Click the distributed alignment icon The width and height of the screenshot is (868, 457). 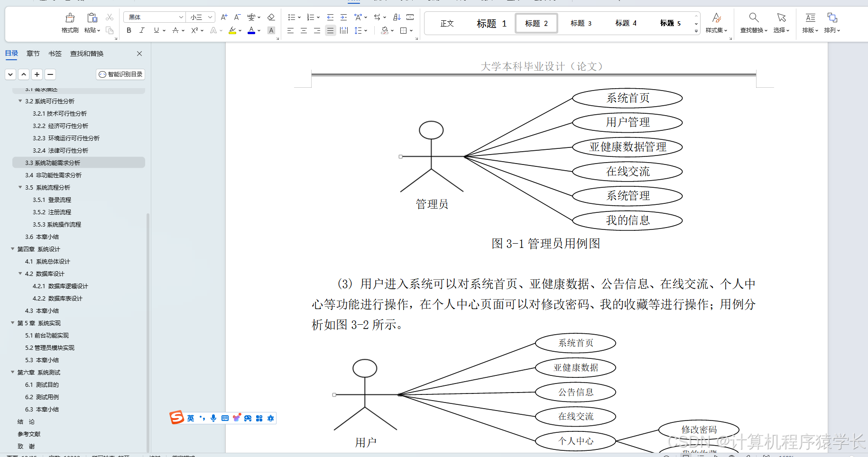pyautogui.click(x=344, y=30)
